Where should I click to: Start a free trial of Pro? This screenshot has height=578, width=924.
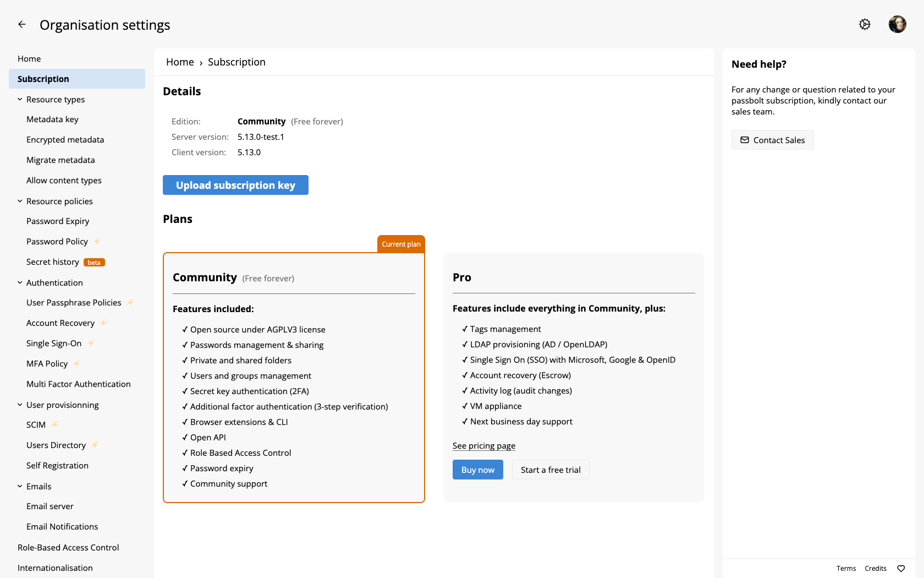(x=551, y=470)
